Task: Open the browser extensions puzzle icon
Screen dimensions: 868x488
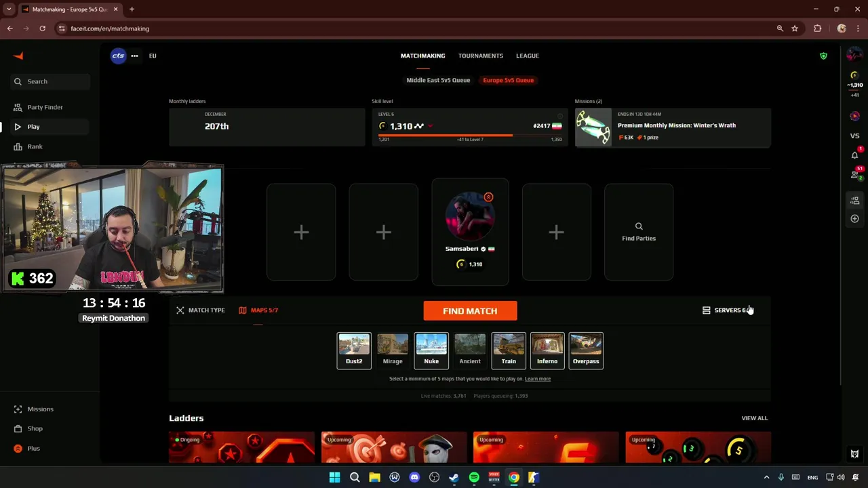Action: click(817, 28)
